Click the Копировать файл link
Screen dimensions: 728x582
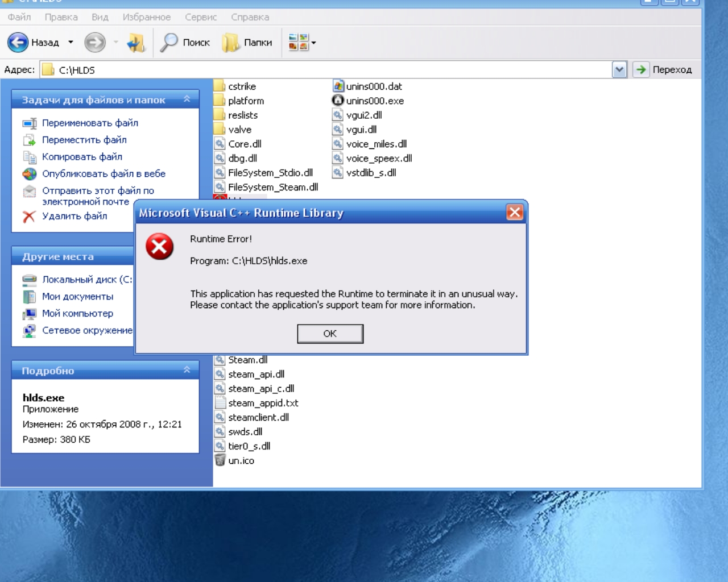point(82,157)
